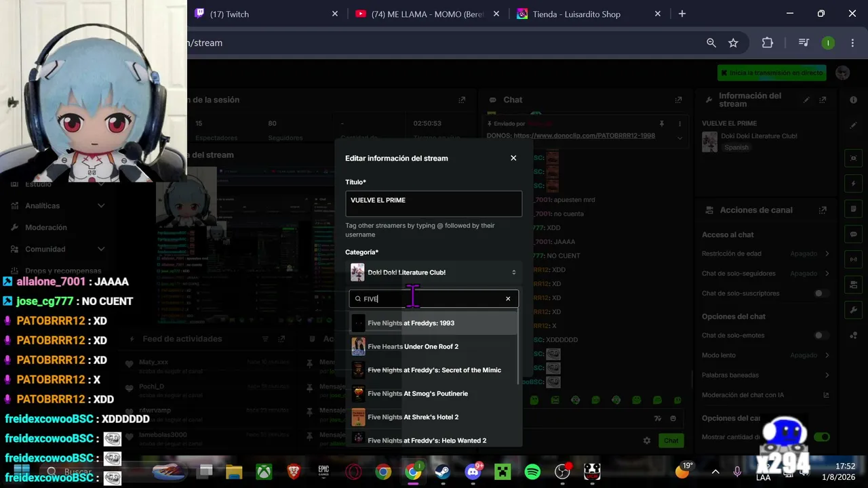
Task: Toggle Chat de solo-suscriptores switch
Action: click(822, 293)
